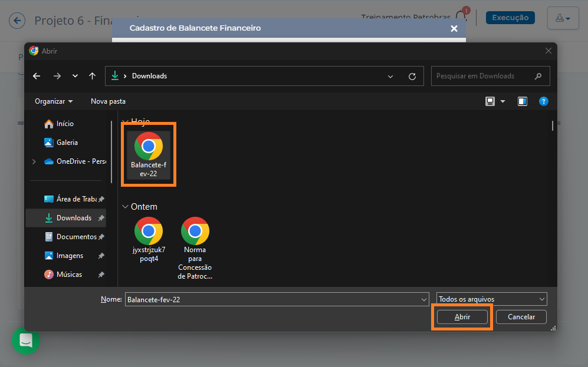This screenshot has width=588, height=367.
Task: Open Imagens in the sidebar
Action: click(x=64, y=256)
